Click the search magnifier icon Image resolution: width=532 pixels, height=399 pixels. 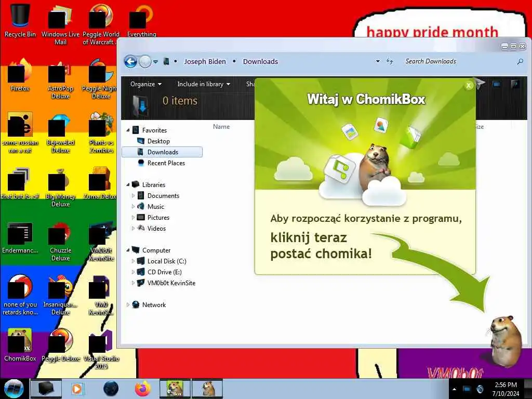[520, 61]
